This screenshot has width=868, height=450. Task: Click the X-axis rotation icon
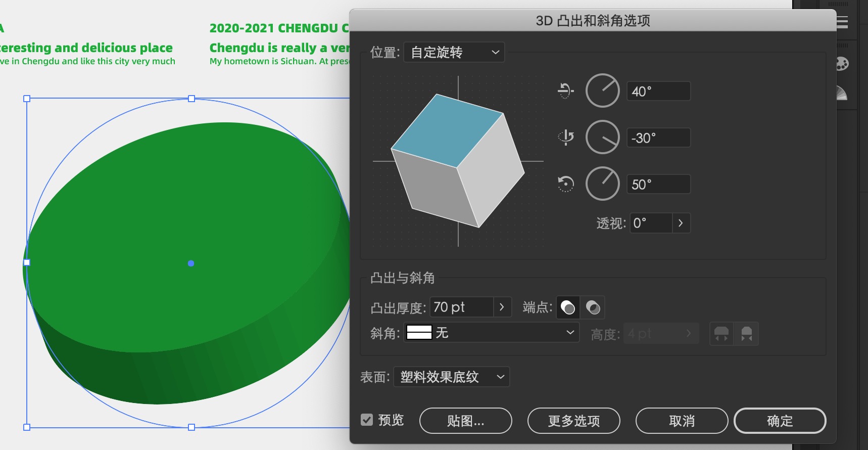point(565,91)
